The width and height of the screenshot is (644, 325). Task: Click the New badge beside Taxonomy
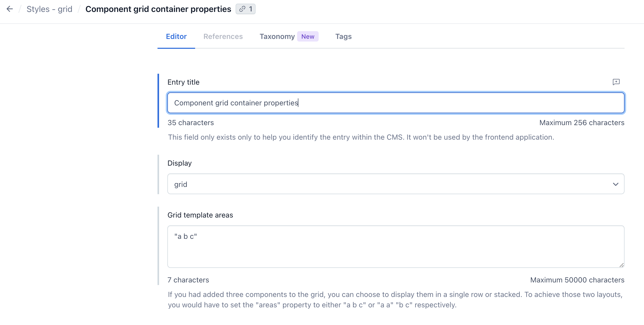pyautogui.click(x=308, y=36)
